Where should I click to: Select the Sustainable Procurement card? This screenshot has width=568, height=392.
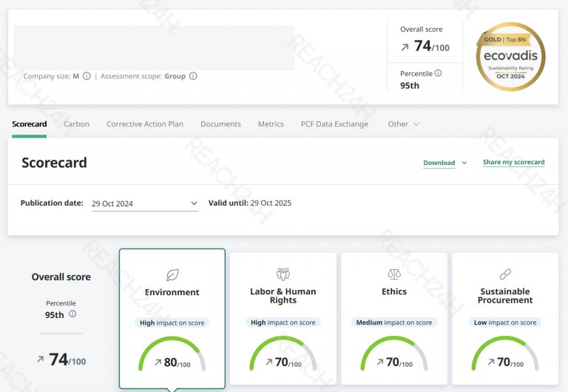[505, 319]
